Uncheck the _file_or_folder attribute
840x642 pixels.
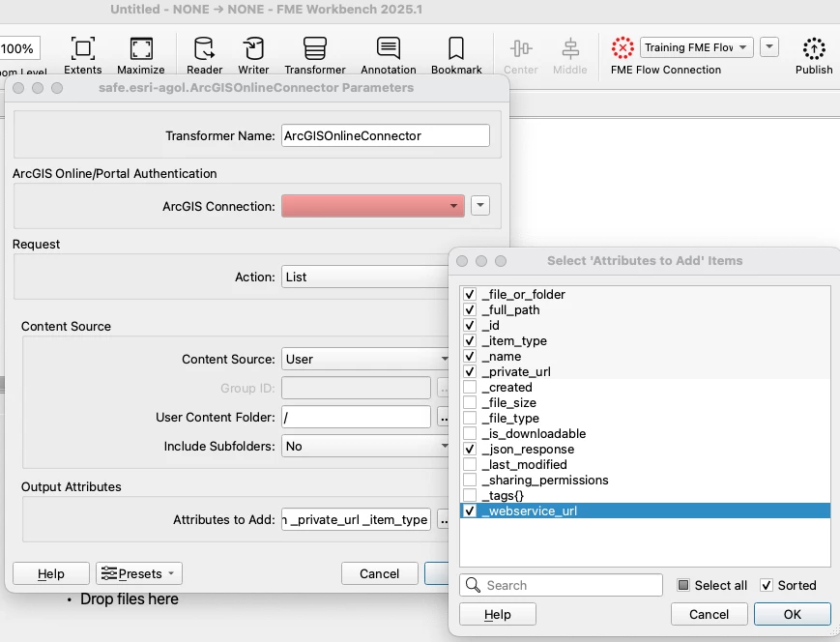click(x=470, y=294)
